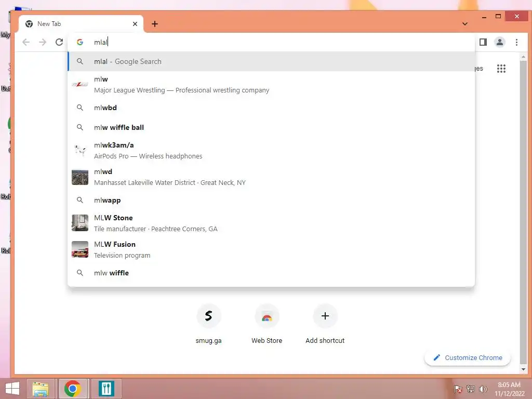
Task: Select the 'MLW Stone' tile manufacturer suggestion
Action: (x=271, y=223)
